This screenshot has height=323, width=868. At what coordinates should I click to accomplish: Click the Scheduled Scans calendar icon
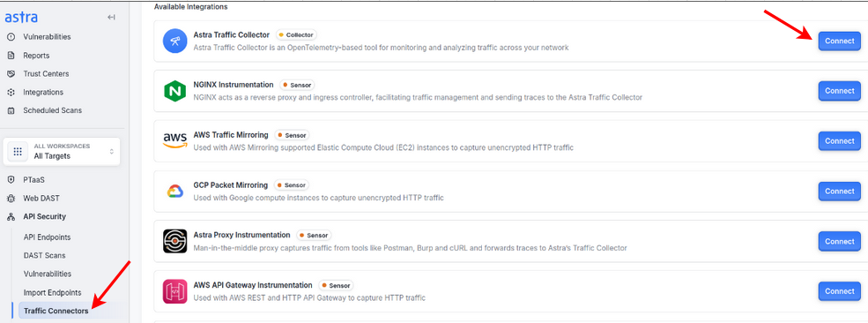click(x=11, y=110)
